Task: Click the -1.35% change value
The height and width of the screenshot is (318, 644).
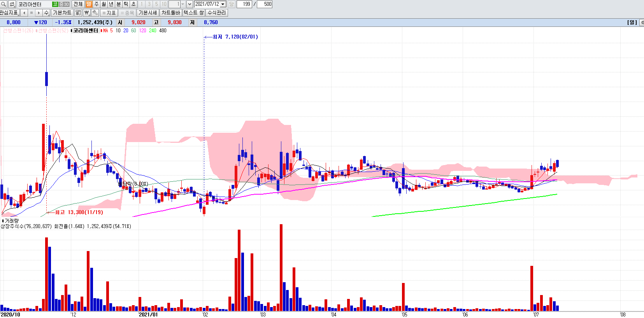Action: 63,23
